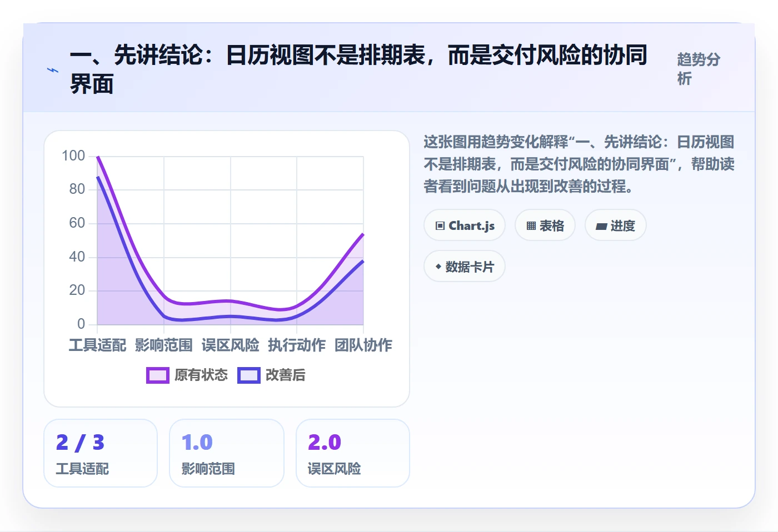Select the 进度 tag chip
The image size is (778, 532).
616,225
